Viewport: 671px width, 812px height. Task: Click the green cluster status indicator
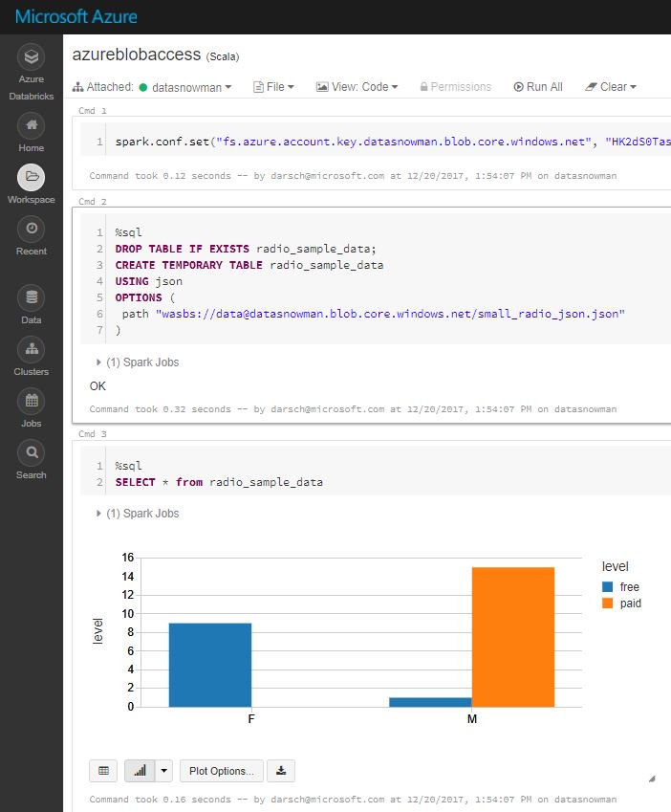pyautogui.click(x=143, y=88)
